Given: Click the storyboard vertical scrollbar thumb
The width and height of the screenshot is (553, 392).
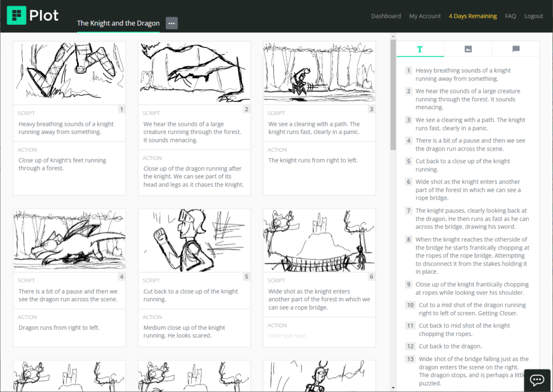Looking at the screenshot, I should pyautogui.click(x=393, y=94).
